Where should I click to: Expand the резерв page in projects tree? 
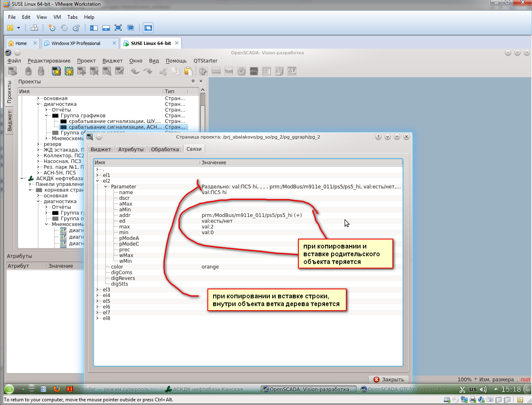pyautogui.click(x=38, y=144)
